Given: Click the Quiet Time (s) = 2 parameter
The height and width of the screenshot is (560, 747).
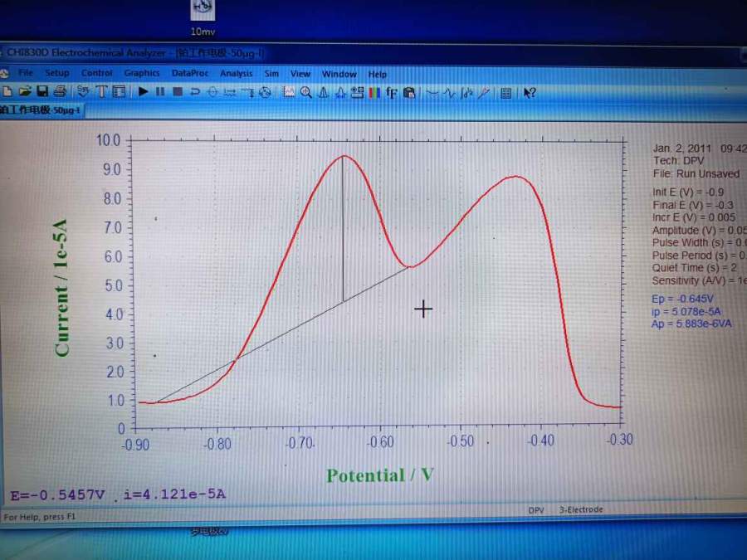Looking at the screenshot, I should click(695, 268).
